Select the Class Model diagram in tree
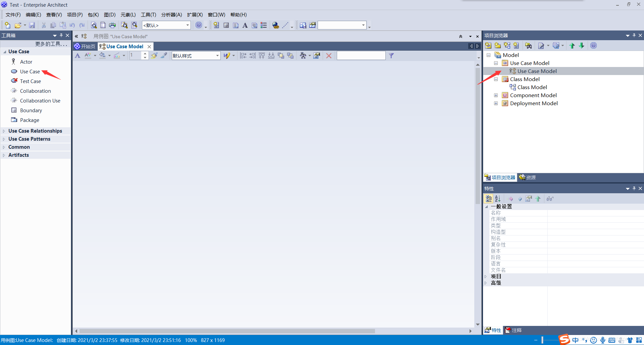Image resolution: width=644 pixels, height=345 pixels. point(532,87)
